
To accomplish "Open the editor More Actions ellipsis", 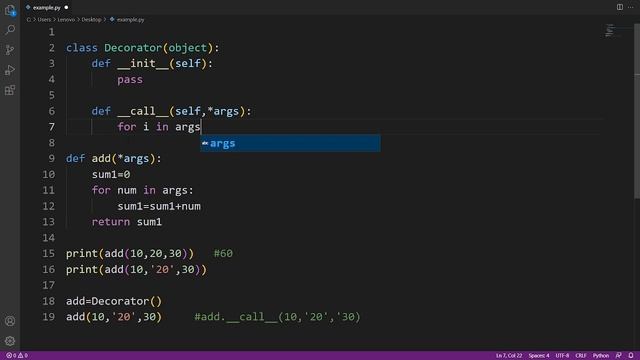I will [x=631, y=7].
